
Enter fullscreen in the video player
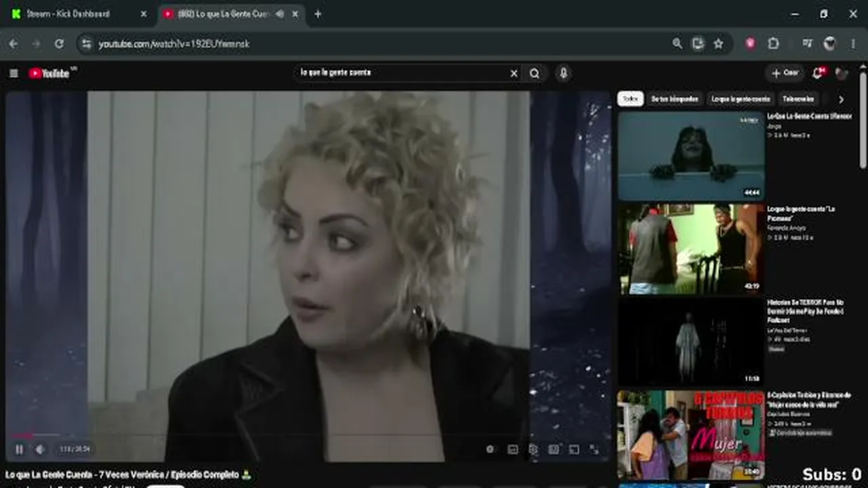(594, 449)
